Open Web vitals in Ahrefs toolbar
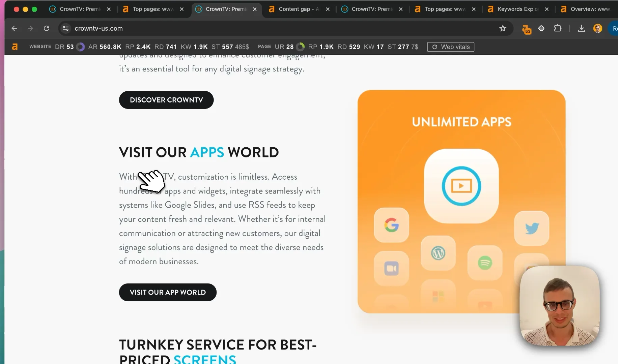Image resolution: width=618 pixels, height=364 pixels. [x=450, y=47]
